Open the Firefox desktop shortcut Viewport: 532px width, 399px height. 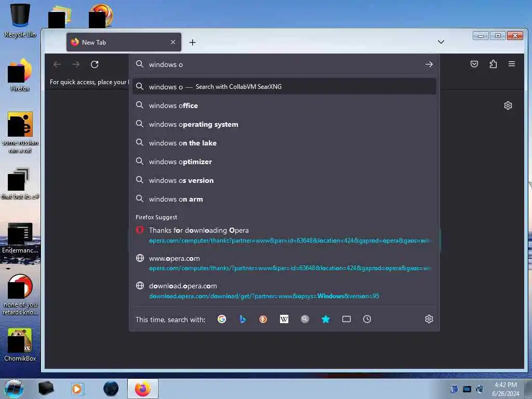(x=20, y=75)
